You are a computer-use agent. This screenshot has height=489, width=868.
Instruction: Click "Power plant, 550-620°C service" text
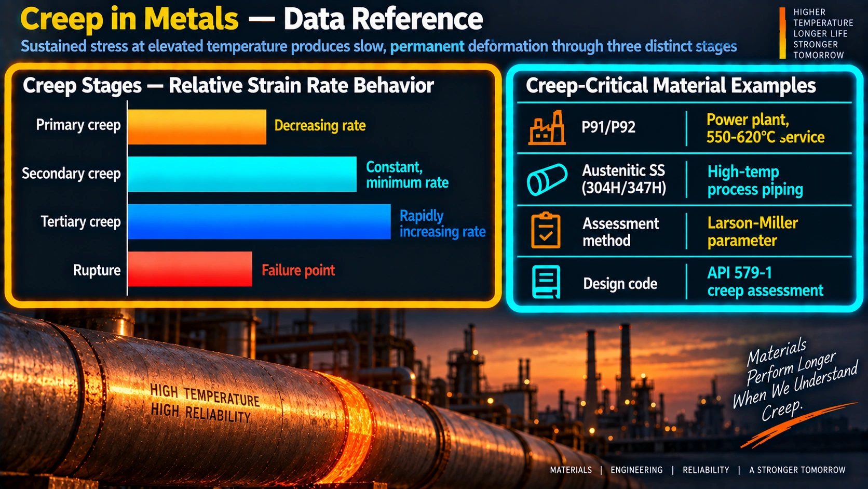(765, 128)
